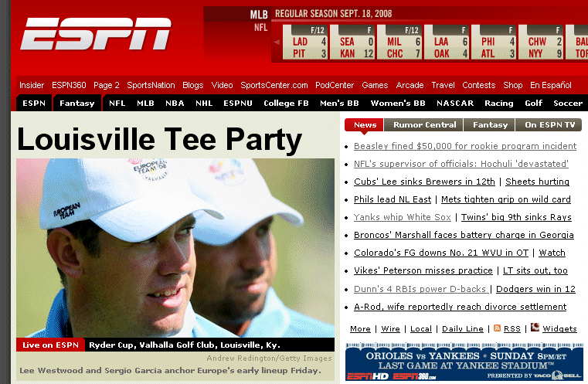Open the NASCAR navigation item
Screen dimensions: 588x384
(455, 103)
